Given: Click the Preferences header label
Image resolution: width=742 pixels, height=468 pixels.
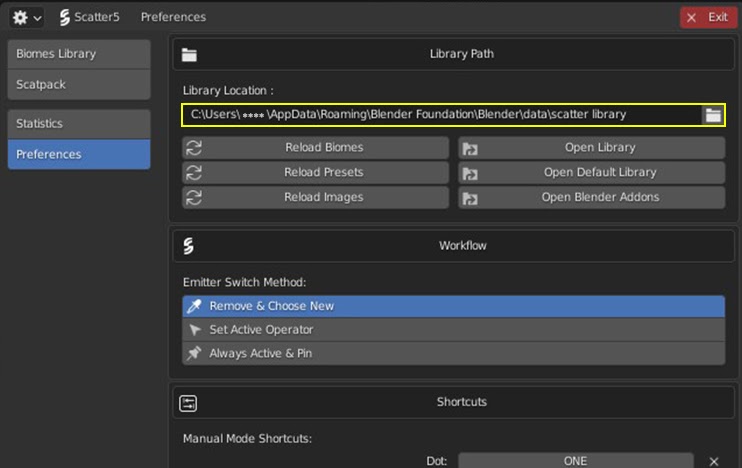Looking at the screenshot, I should 173,17.
